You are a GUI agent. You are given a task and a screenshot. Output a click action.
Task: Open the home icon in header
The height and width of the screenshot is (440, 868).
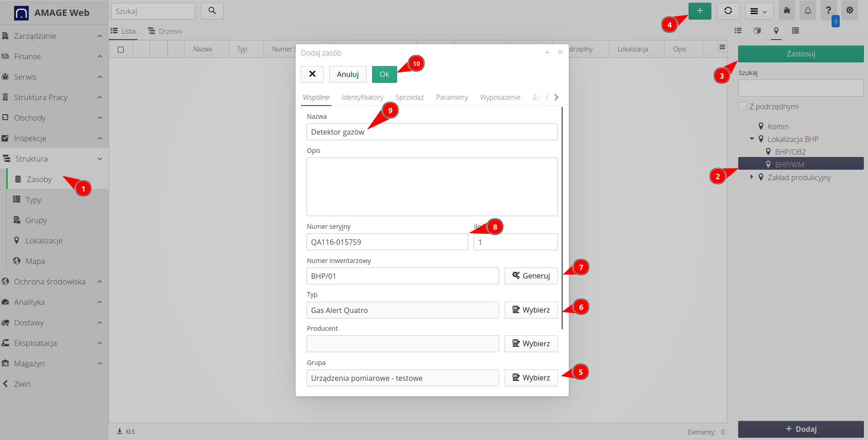click(786, 11)
